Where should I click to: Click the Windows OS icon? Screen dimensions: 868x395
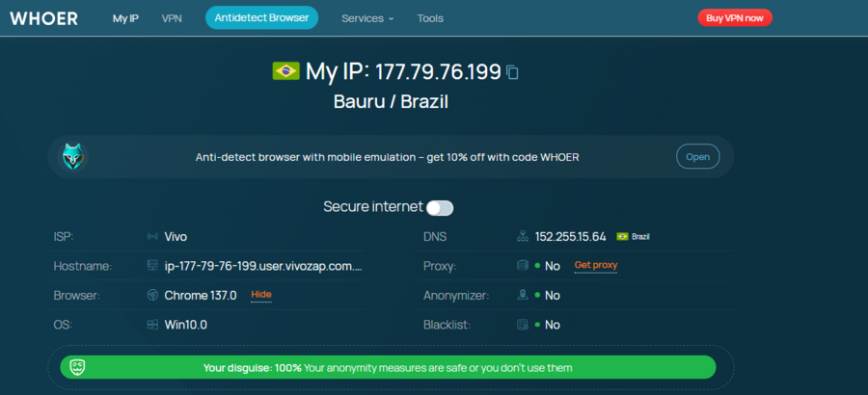(x=152, y=325)
